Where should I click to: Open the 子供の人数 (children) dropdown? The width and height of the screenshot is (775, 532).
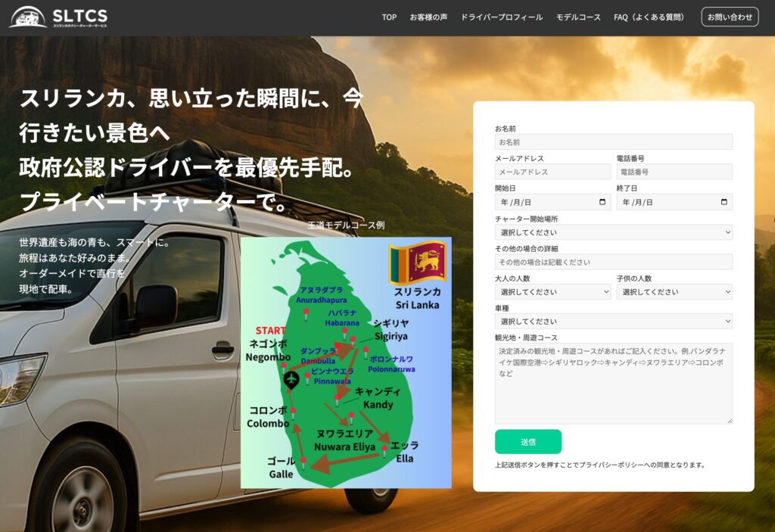(674, 291)
